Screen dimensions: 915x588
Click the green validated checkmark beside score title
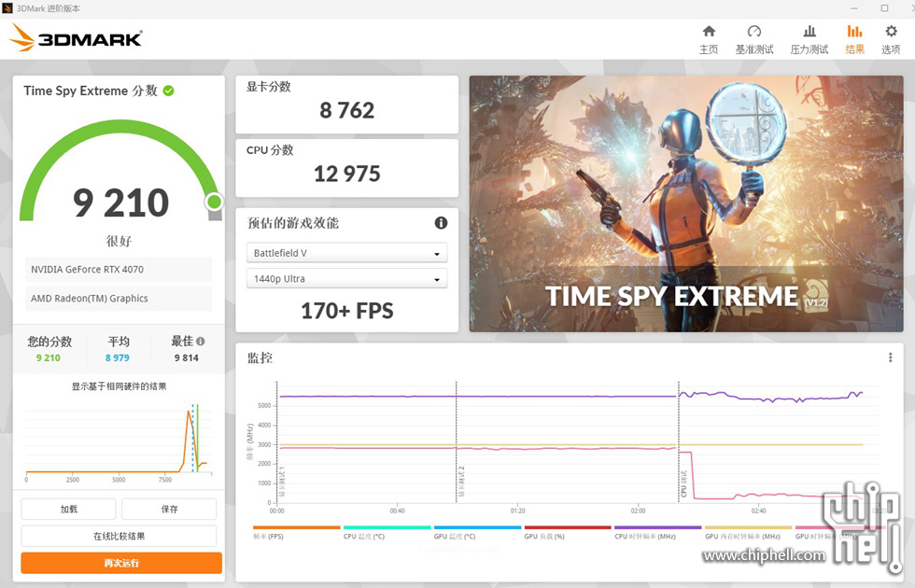coord(169,91)
